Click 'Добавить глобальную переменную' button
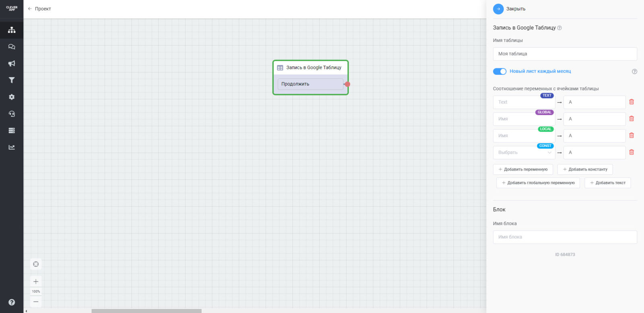This screenshot has width=644, height=313. (x=538, y=183)
